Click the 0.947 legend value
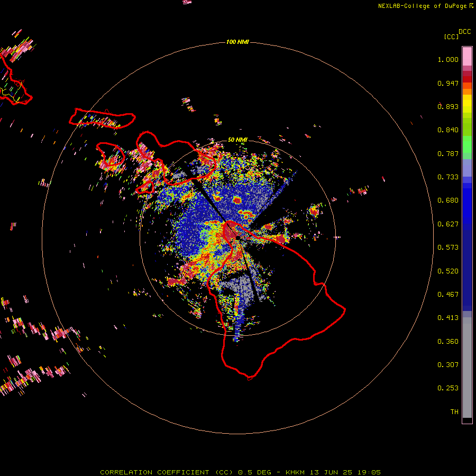 pyautogui.click(x=448, y=83)
